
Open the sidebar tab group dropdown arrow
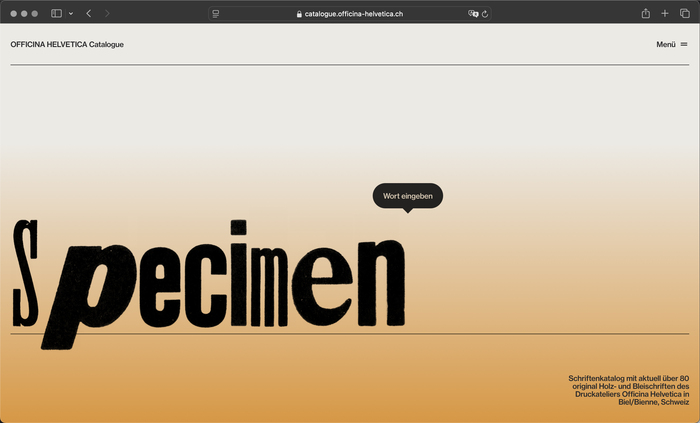coord(71,14)
